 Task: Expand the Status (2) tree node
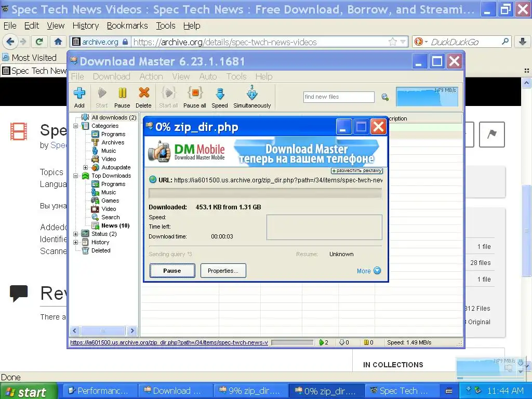coord(76,234)
